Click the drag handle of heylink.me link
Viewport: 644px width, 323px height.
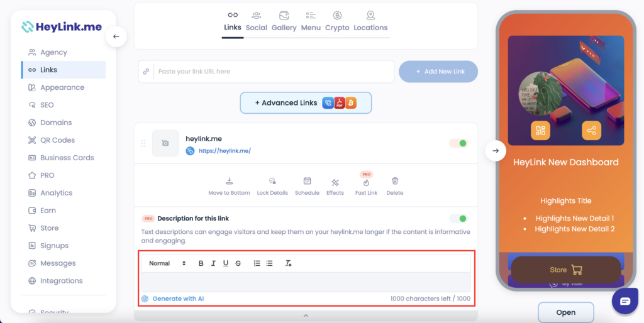[x=143, y=143]
